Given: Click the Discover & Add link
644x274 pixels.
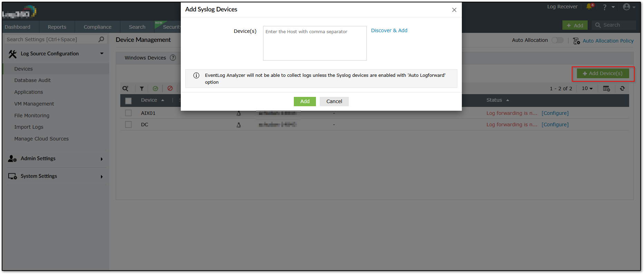Looking at the screenshot, I should pos(389,30).
